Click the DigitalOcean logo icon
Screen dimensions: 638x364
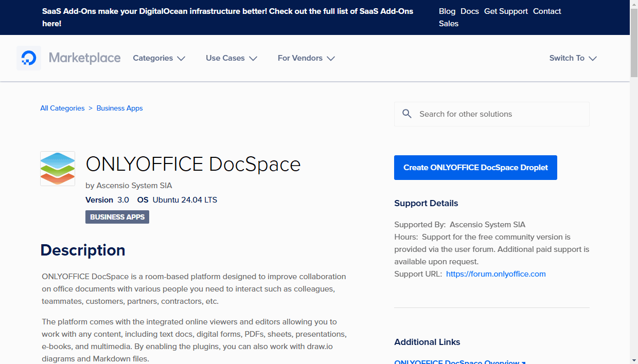[x=28, y=58]
